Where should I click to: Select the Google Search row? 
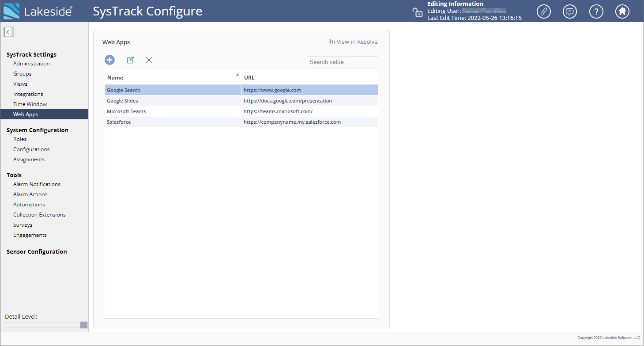click(x=241, y=90)
